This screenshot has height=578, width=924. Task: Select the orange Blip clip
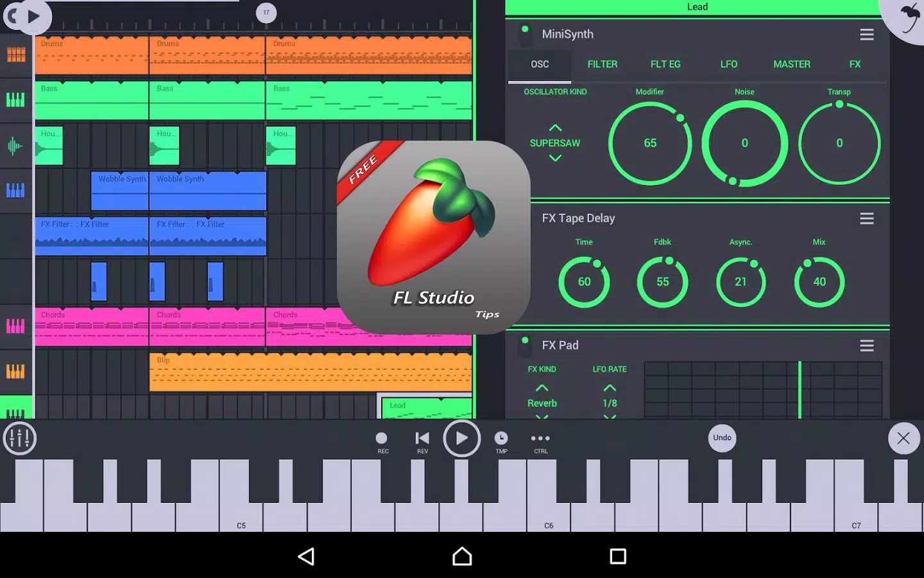311,372
